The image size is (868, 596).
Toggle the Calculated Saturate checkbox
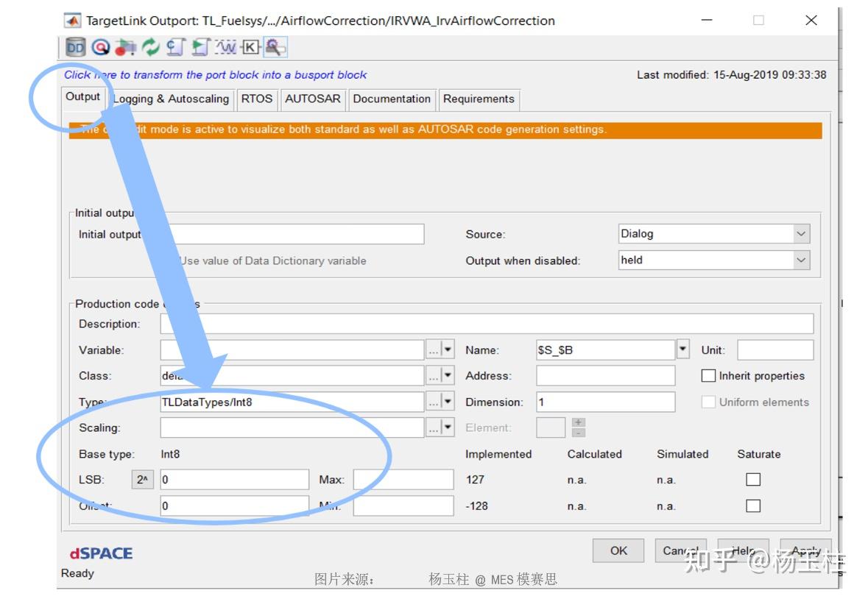tap(752, 505)
